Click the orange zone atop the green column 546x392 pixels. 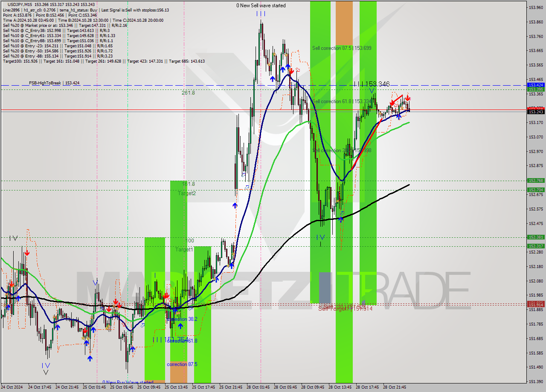click(344, 23)
